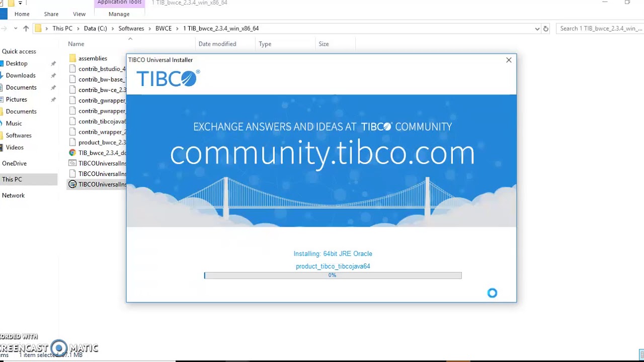Click the assemblies folder icon
Viewport: 644px width, 362px height.
tap(72, 58)
